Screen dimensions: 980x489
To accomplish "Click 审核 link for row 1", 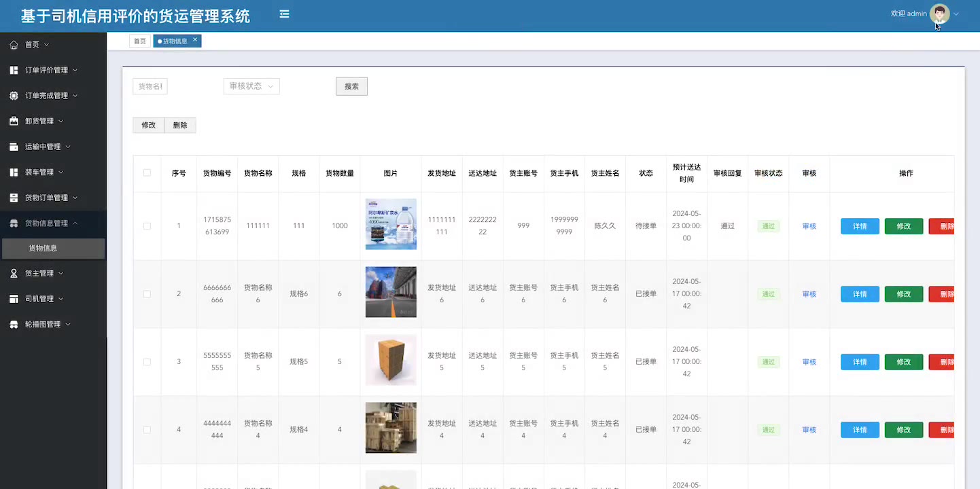I will click(809, 226).
